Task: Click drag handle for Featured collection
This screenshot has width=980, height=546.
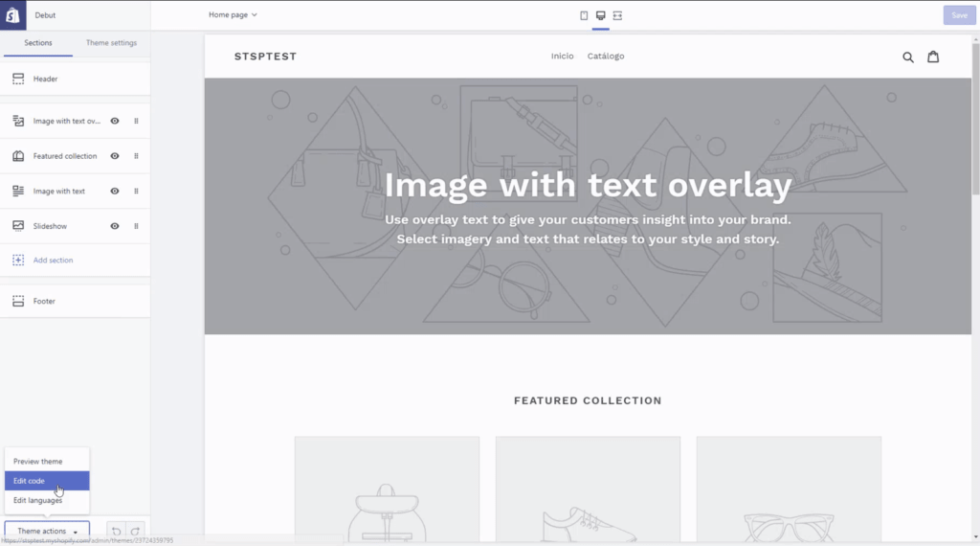Action: (136, 156)
